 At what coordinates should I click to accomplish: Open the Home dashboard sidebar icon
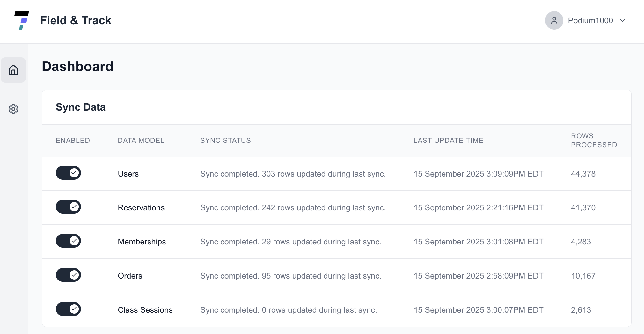(x=13, y=70)
